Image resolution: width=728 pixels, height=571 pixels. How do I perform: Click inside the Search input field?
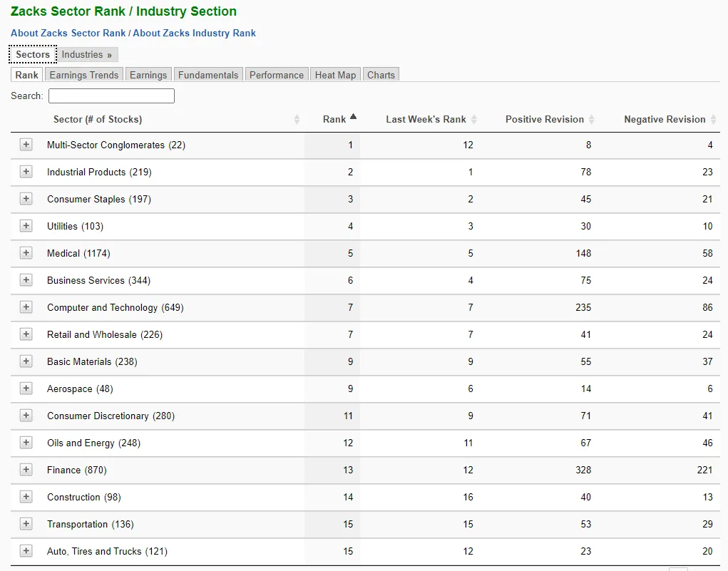pyautogui.click(x=111, y=95)
